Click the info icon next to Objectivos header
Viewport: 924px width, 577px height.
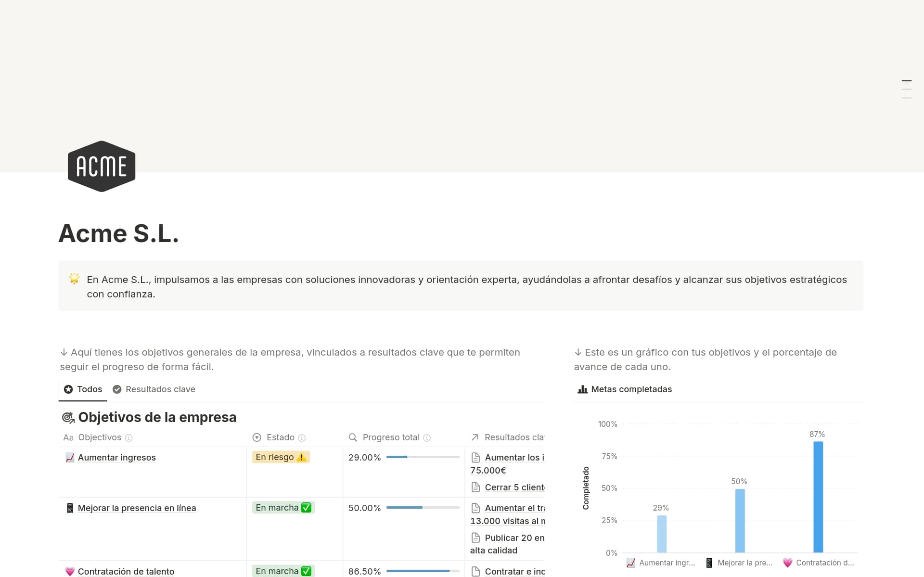(x=128, y=438)
